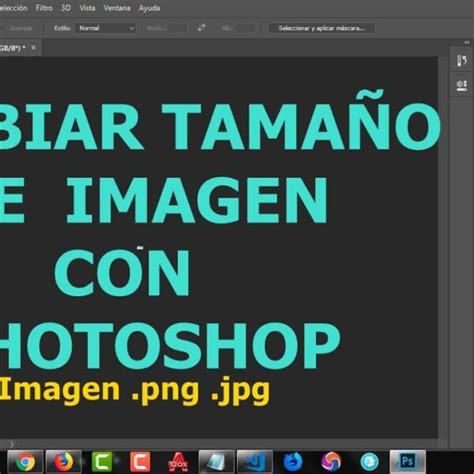
Task: Open Visual Studio Code from the taskbar
Action: coord(255,462)
